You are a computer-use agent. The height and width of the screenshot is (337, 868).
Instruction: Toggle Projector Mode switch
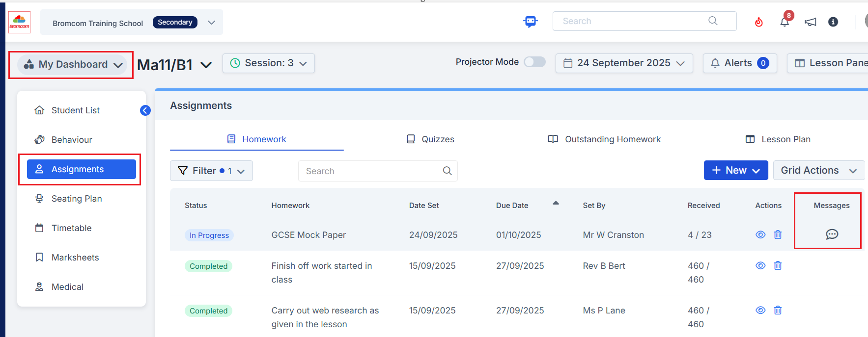[x=534, y=62]
